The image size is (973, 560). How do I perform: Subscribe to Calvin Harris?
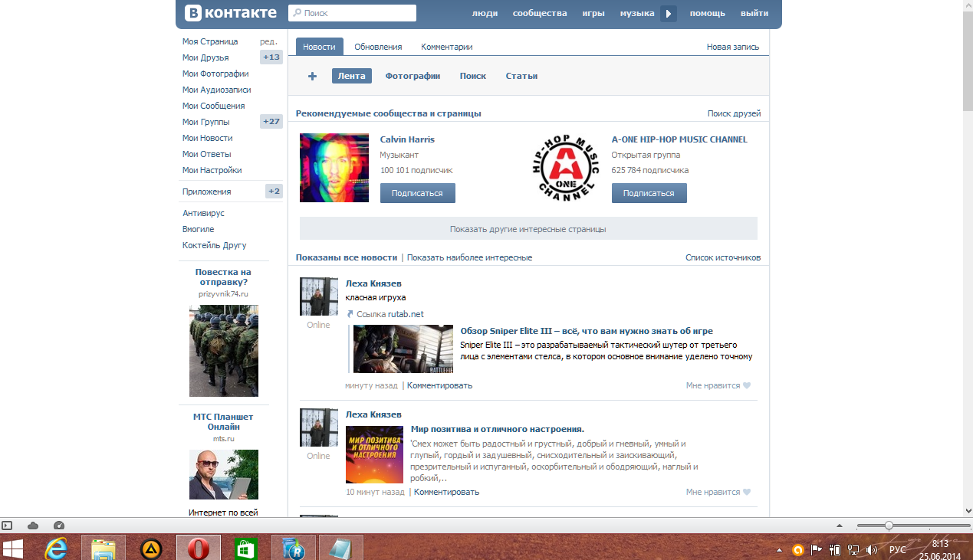pyautogui.click(x=417, y=193)
